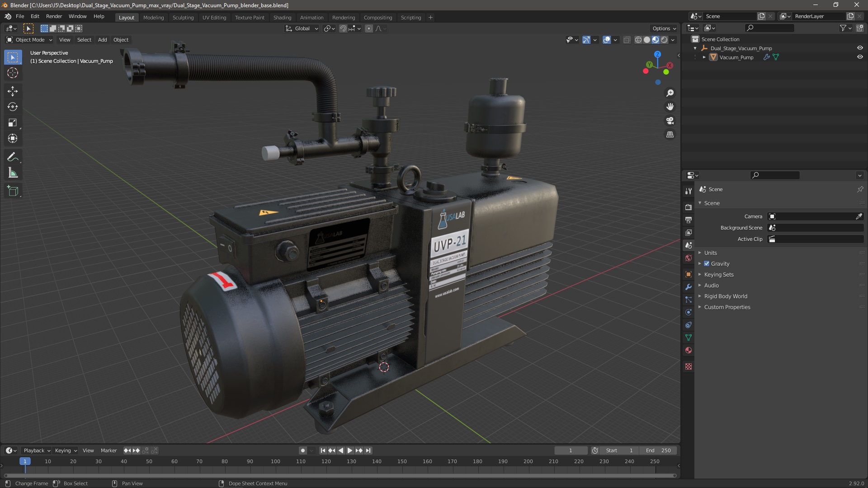Expand the Rigid Body World panel
This screenshot has height=488, width=868.
(x=725, y=296)
